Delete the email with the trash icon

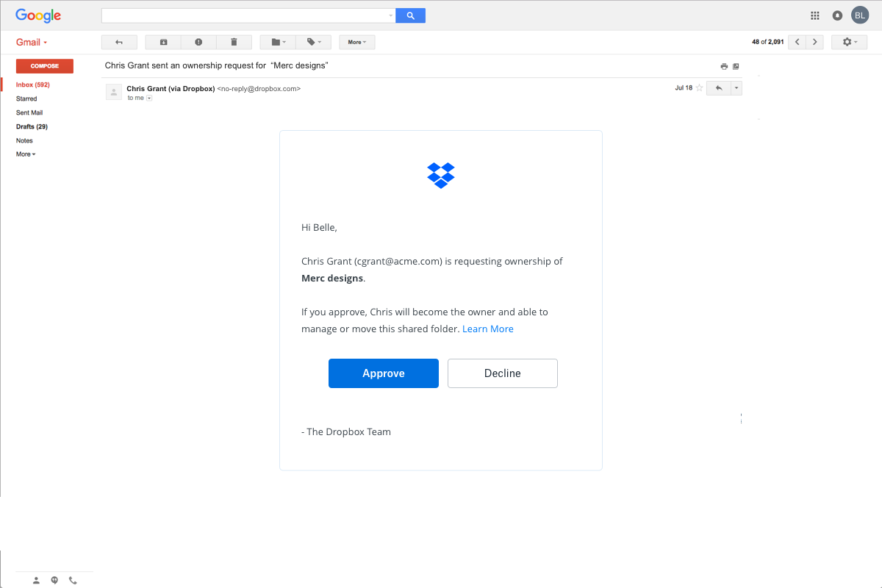click(234, 42)
